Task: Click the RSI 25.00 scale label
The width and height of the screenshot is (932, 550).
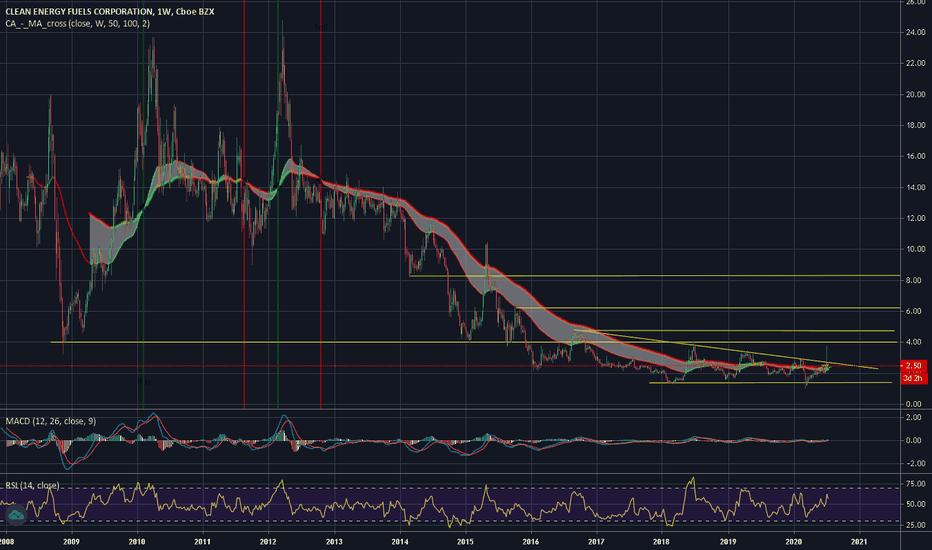Action: 915,525
